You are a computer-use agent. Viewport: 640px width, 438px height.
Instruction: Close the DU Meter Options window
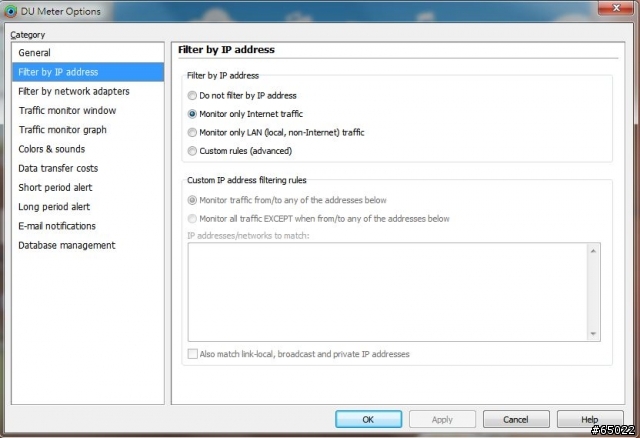(616, 8)
